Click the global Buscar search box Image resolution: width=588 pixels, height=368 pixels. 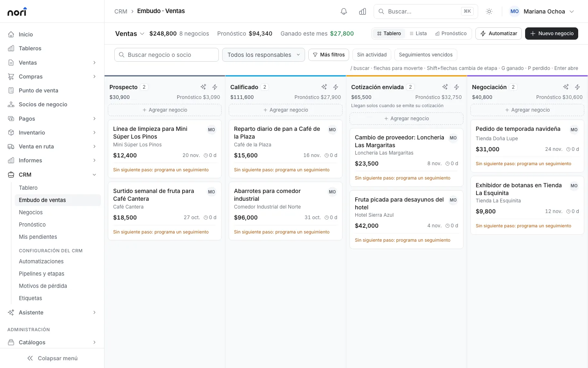(426, 11)
